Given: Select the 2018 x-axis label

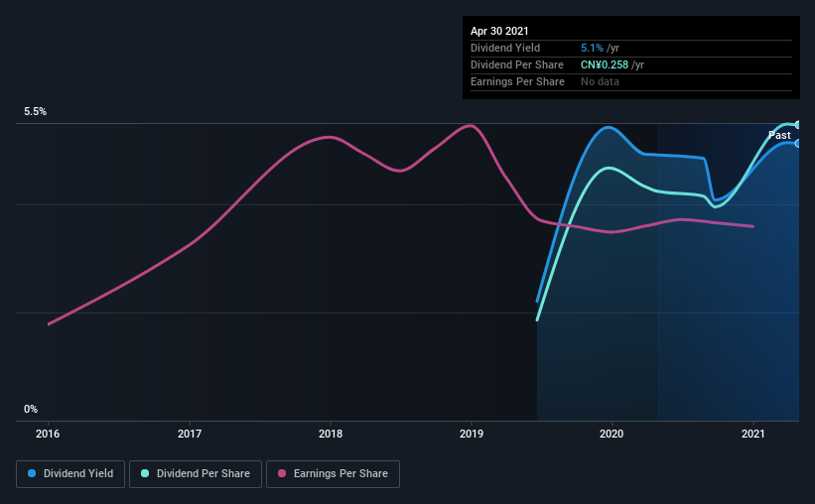Looking at the screenshot, I should click(x=330, y=434).
